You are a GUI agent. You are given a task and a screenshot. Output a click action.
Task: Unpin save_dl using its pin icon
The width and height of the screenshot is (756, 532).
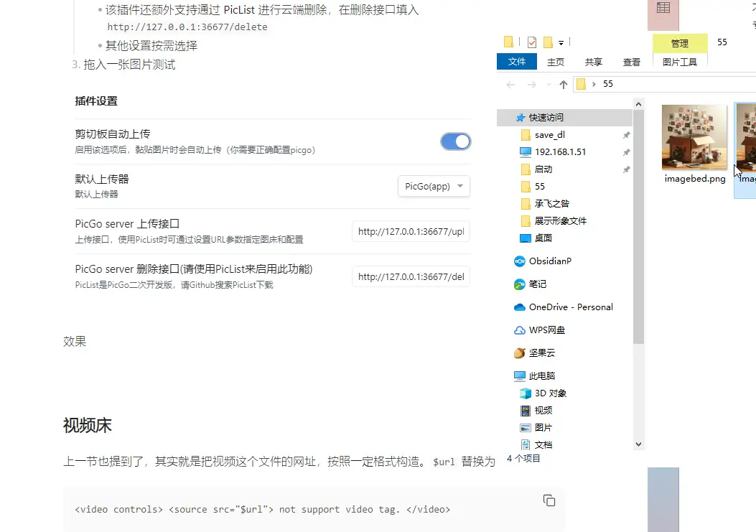point(626,135)
